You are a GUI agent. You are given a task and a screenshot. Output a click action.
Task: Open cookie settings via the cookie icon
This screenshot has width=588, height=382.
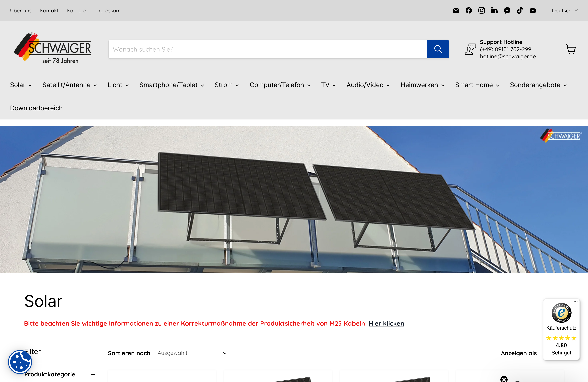pyautogui.click(x=20, y=362)
